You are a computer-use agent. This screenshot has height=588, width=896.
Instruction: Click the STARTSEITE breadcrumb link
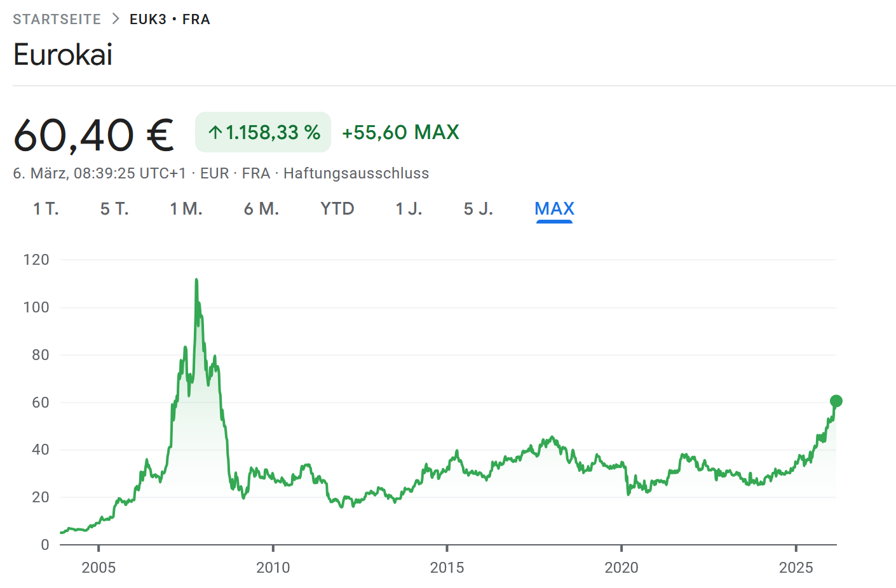pos(57,19)
